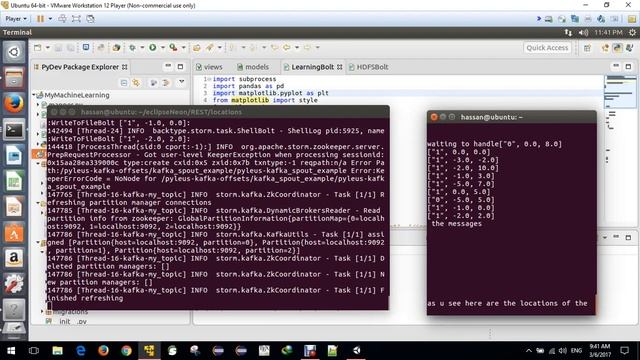The height and width of the screenshot is (360, 640).
Task: Close the LearningBolt tab with its X
Action: (x=340, y=67)
